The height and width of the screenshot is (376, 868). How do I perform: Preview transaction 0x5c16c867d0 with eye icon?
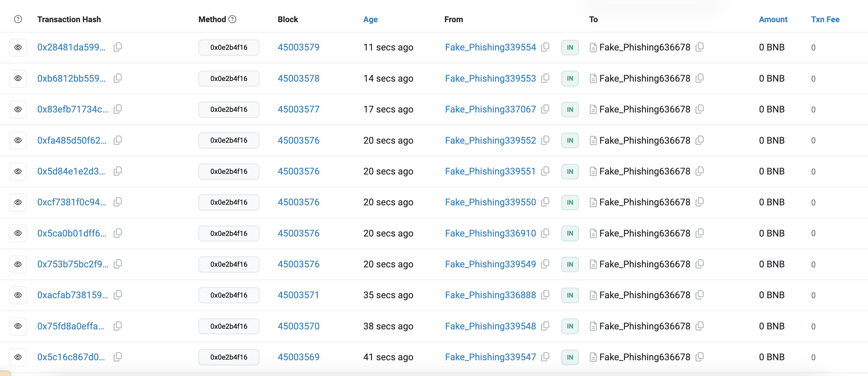(x=18, y=357)
